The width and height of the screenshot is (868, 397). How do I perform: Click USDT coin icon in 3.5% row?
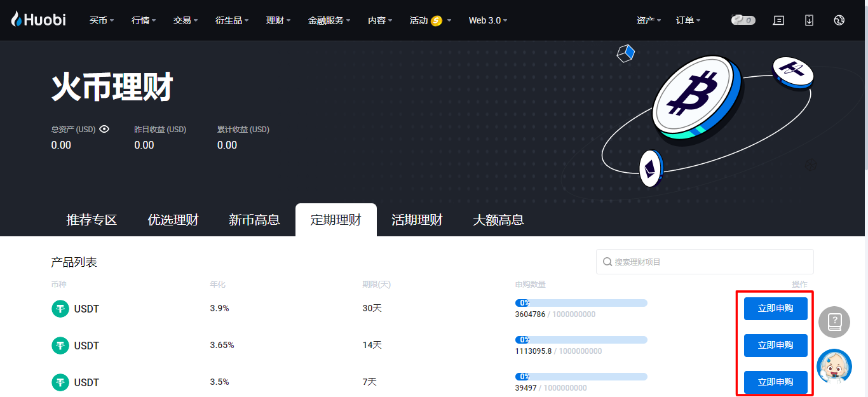coord(60,382)
